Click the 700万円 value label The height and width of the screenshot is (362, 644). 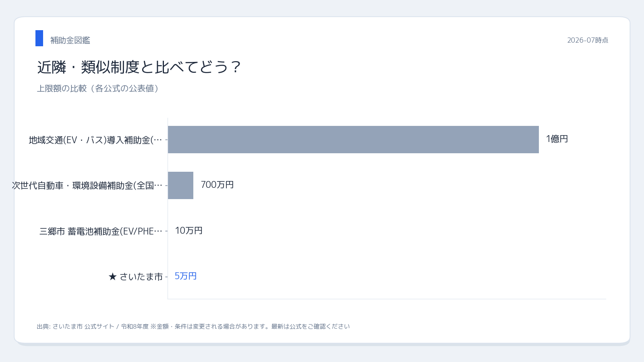tap(217, 185)
